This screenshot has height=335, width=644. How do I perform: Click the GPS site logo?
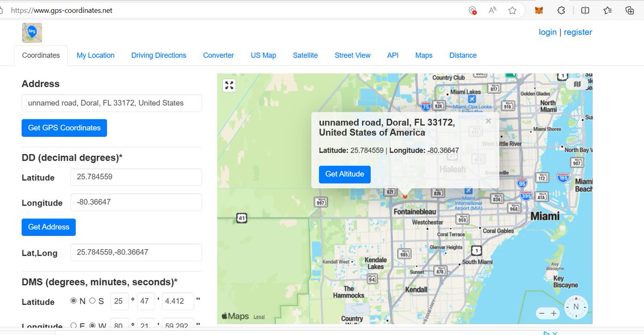click(x=32, y=33)
